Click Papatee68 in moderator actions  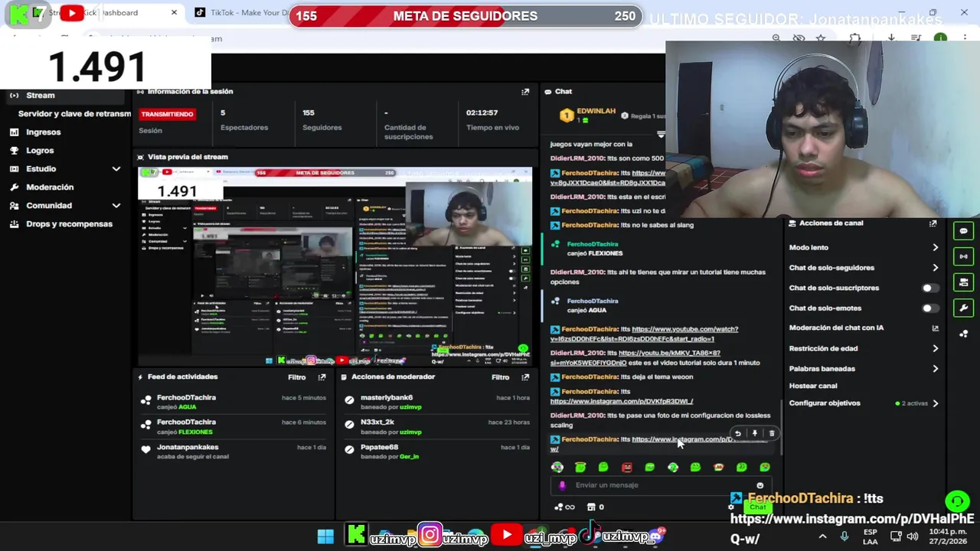(380, 448)
